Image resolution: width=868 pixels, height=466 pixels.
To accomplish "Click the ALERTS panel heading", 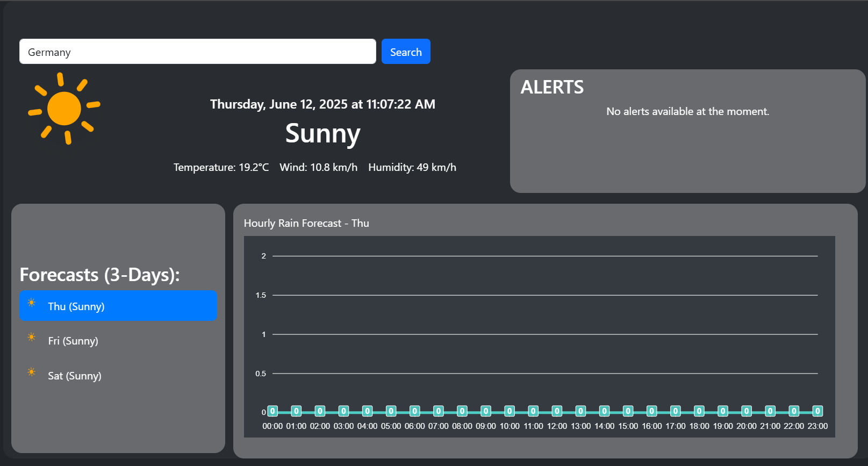I will coord(552,87).
